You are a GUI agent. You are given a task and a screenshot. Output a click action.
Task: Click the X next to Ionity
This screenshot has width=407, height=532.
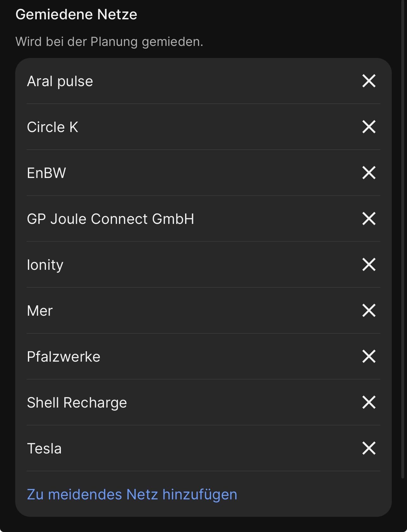(369, 265)
